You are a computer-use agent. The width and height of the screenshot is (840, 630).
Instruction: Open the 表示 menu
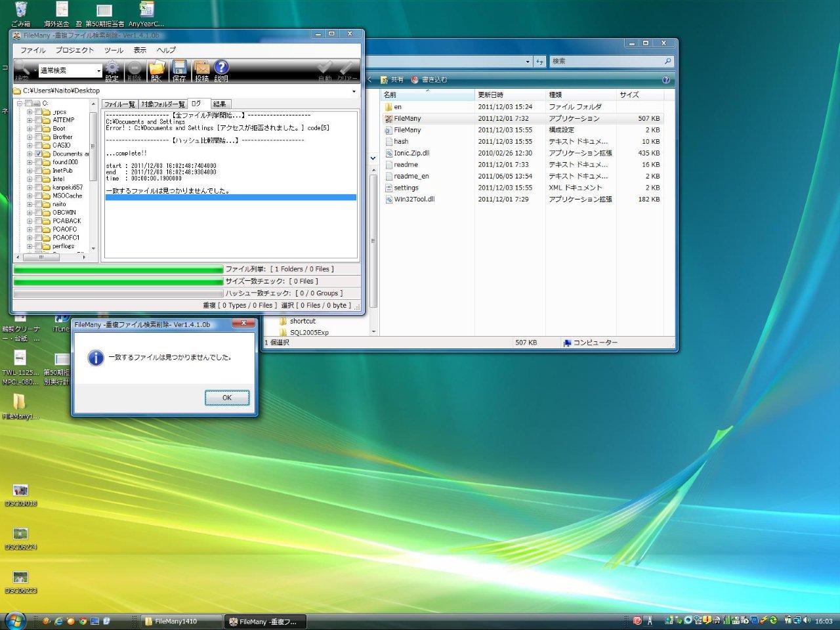tap(140, 50)
